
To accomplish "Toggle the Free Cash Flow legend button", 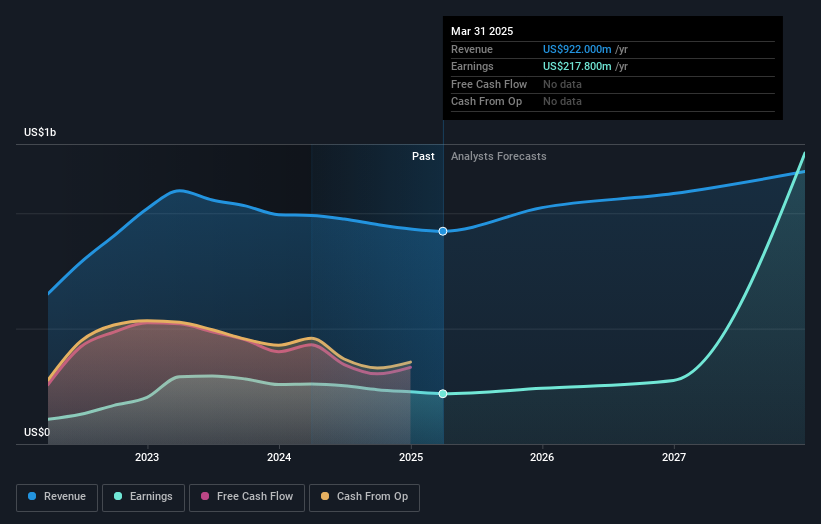I will click(247, 497).
